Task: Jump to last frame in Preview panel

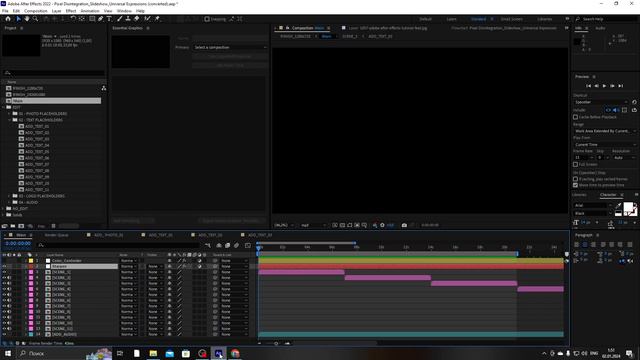Action: [621, 86]
